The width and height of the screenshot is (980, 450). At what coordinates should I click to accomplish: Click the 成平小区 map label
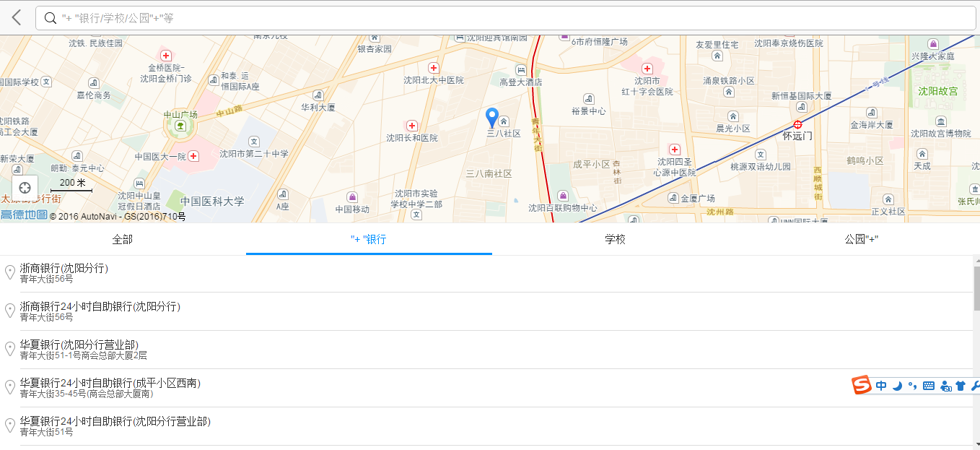coord(592,164)
